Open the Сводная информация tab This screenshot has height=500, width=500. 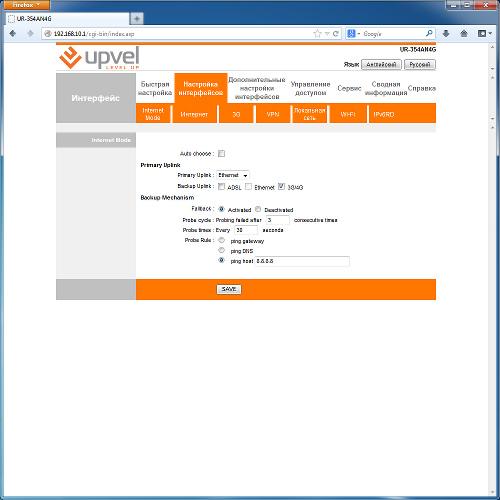[x=386, y=88]
